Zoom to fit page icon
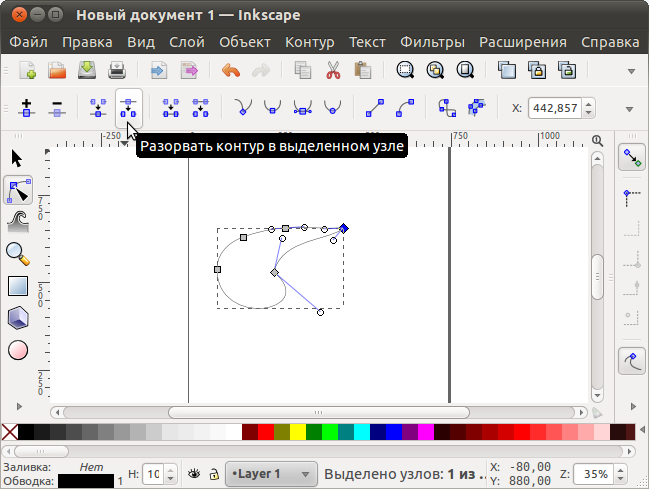The image size is (649, 489). pos(465,70)
